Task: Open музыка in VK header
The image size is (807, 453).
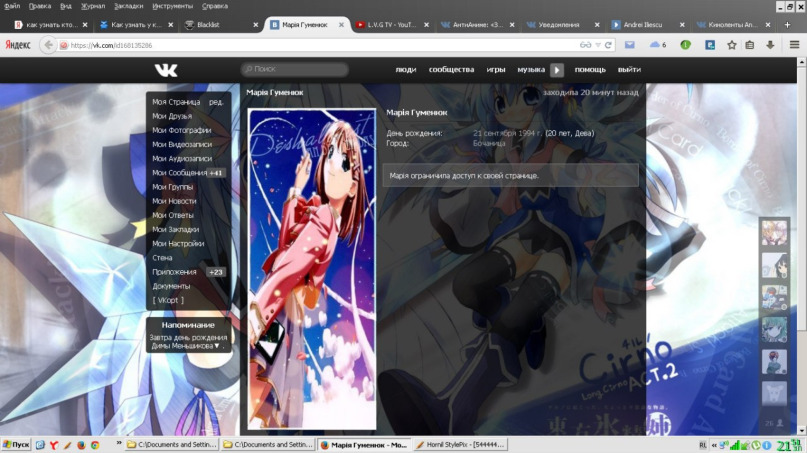Action: pyautogui.click(x=531, y=69)
